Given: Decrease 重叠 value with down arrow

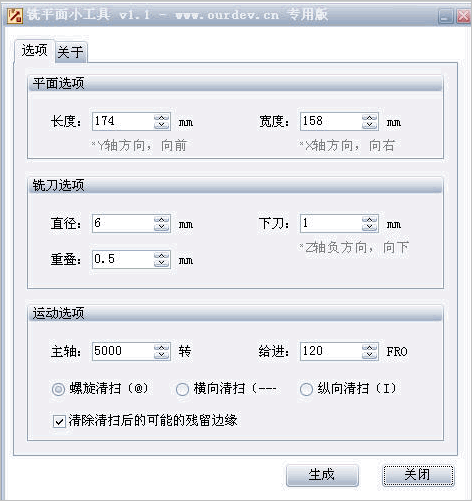Looking at the screenshot, I should [162, 263].
